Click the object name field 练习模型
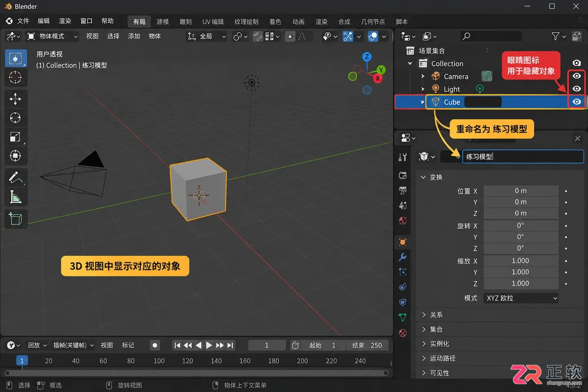 coord(523,157)
